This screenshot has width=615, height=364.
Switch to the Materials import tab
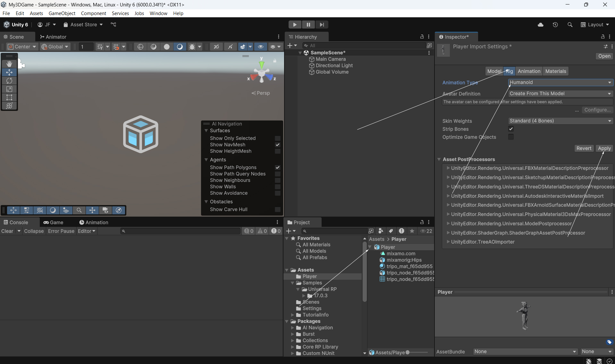pyautogui.click(x=555, y=71)
